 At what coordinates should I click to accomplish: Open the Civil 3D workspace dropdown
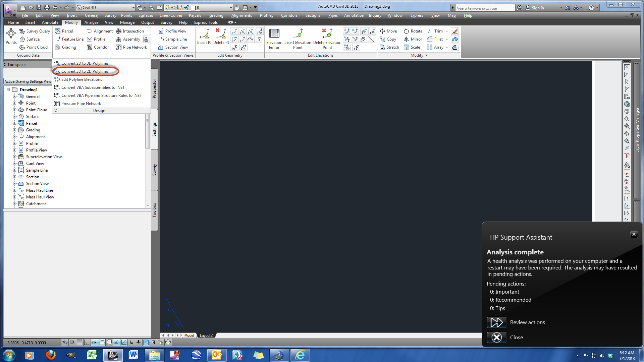[105, 7]
